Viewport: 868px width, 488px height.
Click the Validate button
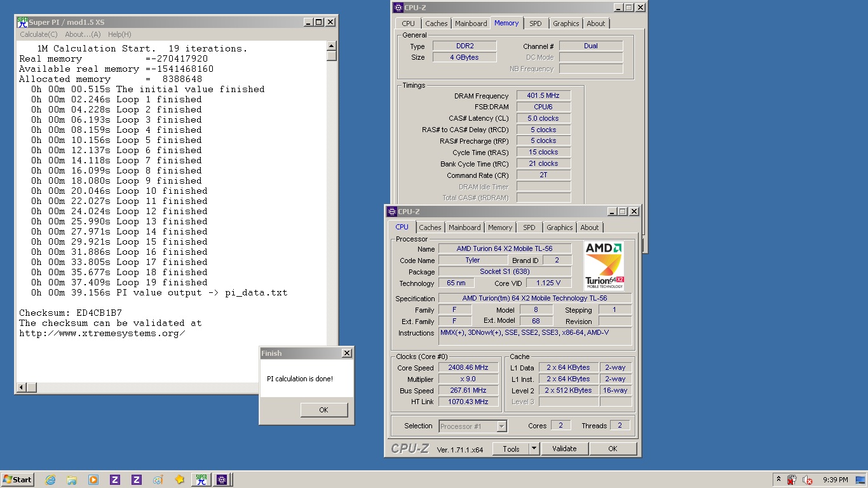[564, 449]
